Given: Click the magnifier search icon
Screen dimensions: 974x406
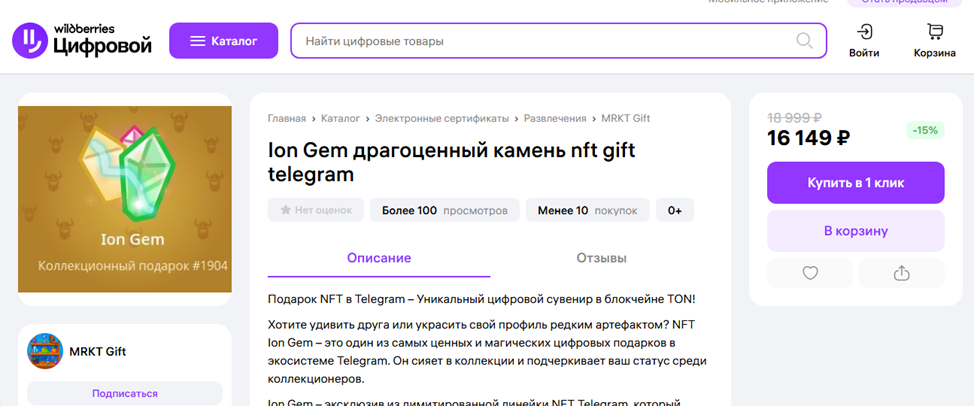Looking at the screenshot, I should [804, 41].
